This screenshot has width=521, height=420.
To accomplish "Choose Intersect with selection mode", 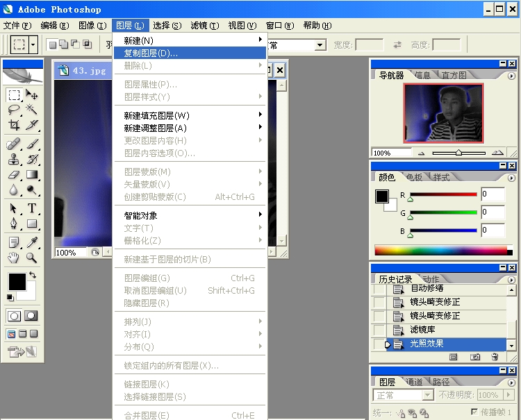I will click(88, 44).
